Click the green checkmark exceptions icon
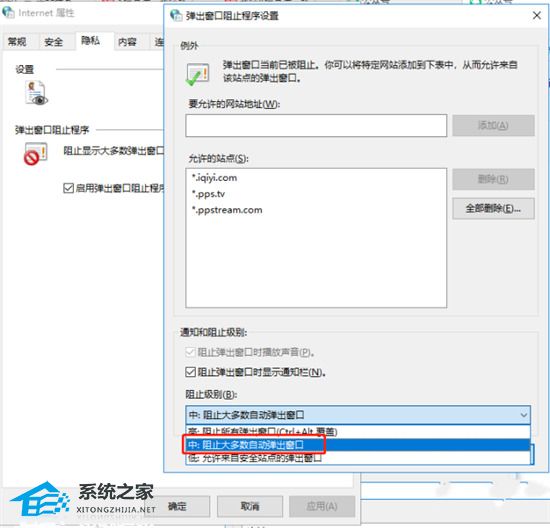The image size is (550, 528). (197, 74)
